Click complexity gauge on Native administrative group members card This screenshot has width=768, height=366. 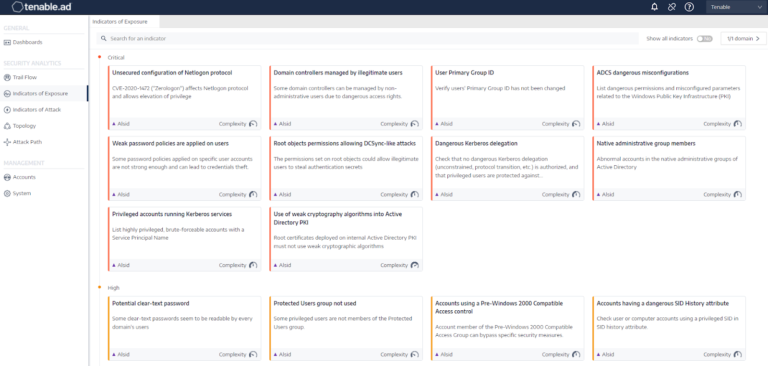tap(738, 195)
